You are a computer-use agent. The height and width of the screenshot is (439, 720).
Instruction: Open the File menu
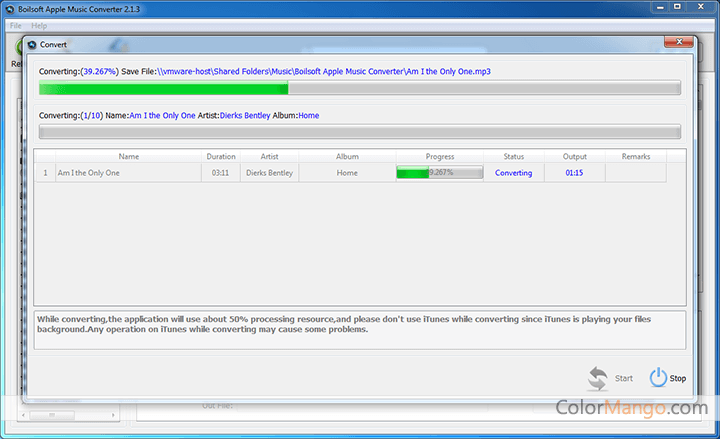pyautogui.click(x=16, y=25)
